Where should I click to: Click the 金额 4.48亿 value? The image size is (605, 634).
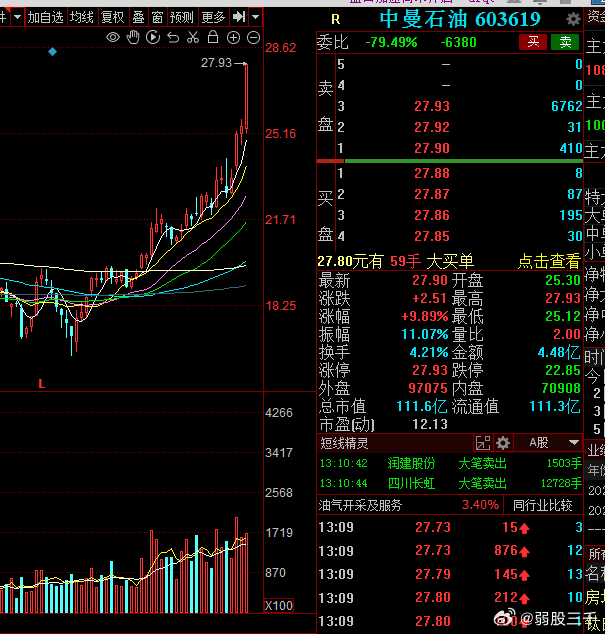tap(558, 353)
